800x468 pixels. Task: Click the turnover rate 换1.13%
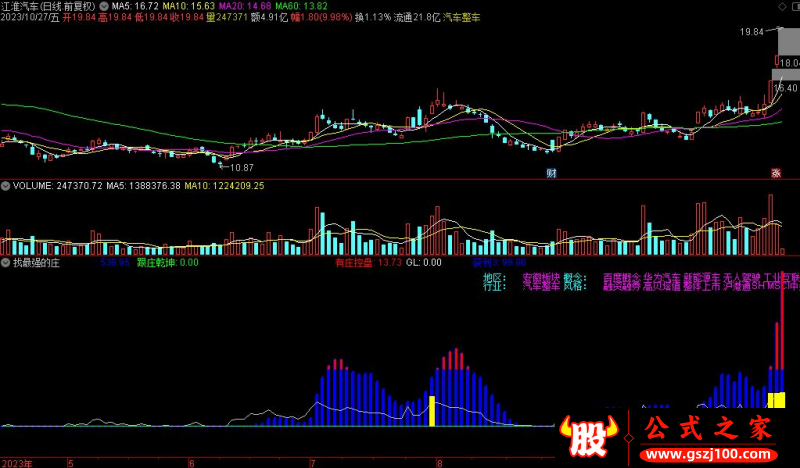[373, 17]
